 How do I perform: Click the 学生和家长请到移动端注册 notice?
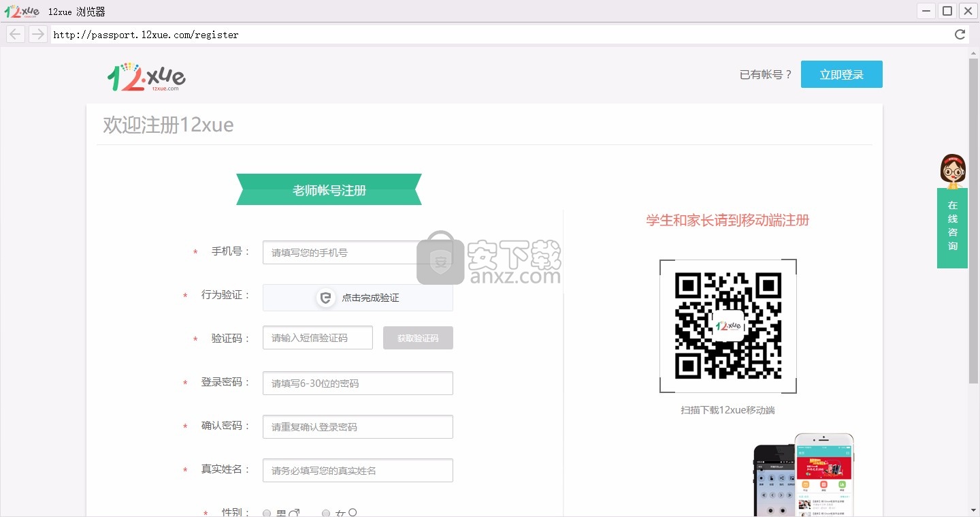(728, 220)
